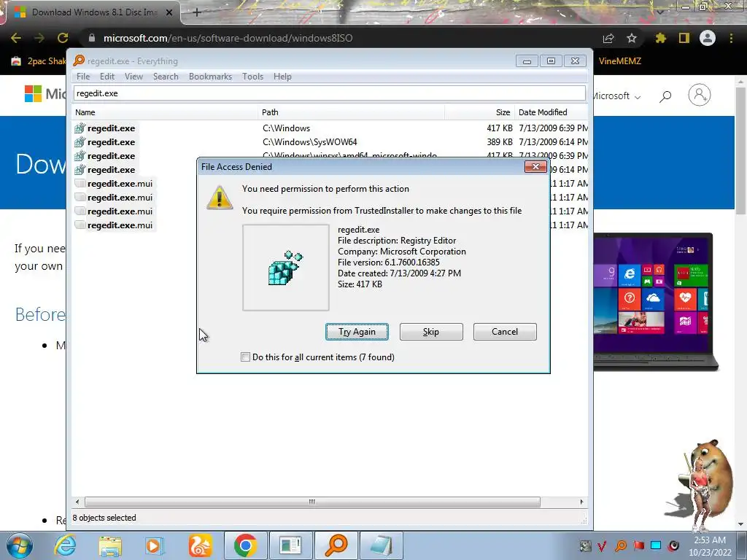747x560 pixels.
Task: Open Windows Start button
Action: coord(19,545)
